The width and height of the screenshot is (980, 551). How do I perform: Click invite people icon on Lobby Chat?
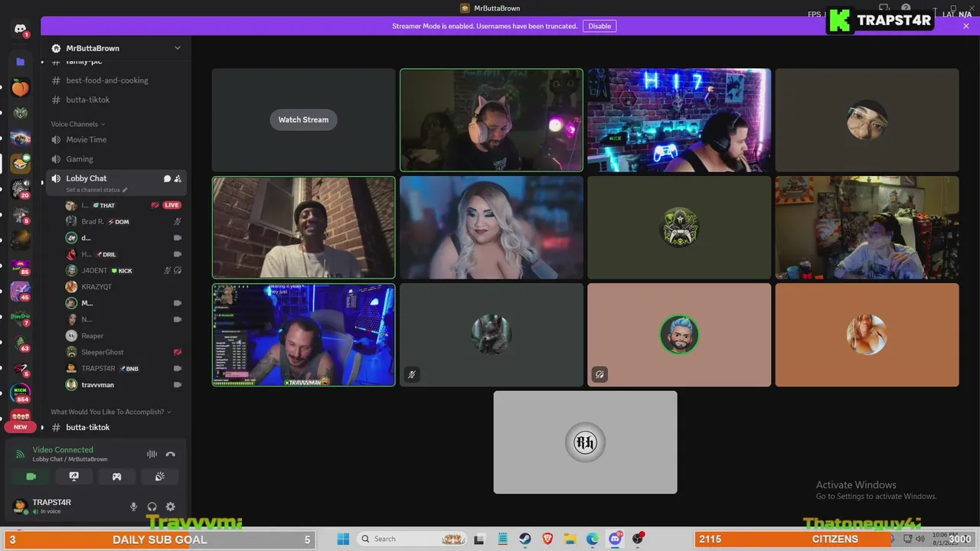coord(178,178)
